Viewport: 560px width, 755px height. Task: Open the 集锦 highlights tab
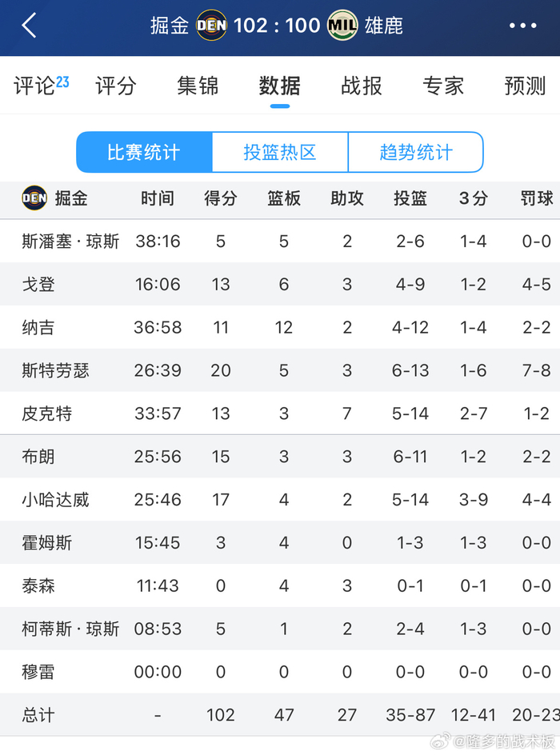pyautogui.click(x=197, y=86)
